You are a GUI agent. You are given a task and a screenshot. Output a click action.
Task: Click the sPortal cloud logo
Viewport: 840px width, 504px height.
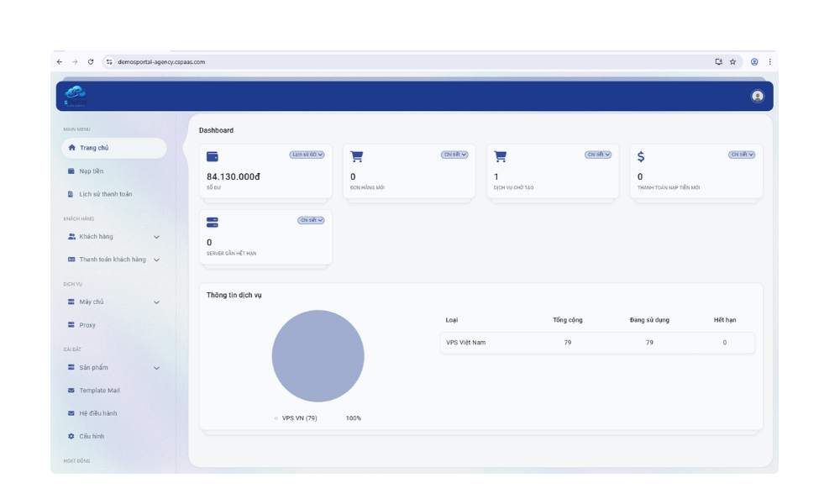75,96
